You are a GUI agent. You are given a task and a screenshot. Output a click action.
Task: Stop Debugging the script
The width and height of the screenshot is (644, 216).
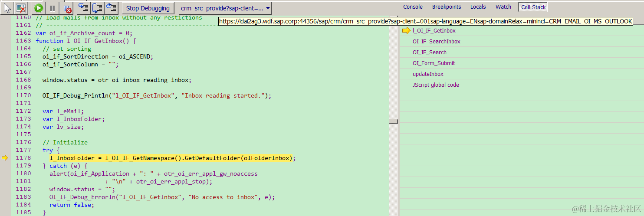tap(148, 8)
